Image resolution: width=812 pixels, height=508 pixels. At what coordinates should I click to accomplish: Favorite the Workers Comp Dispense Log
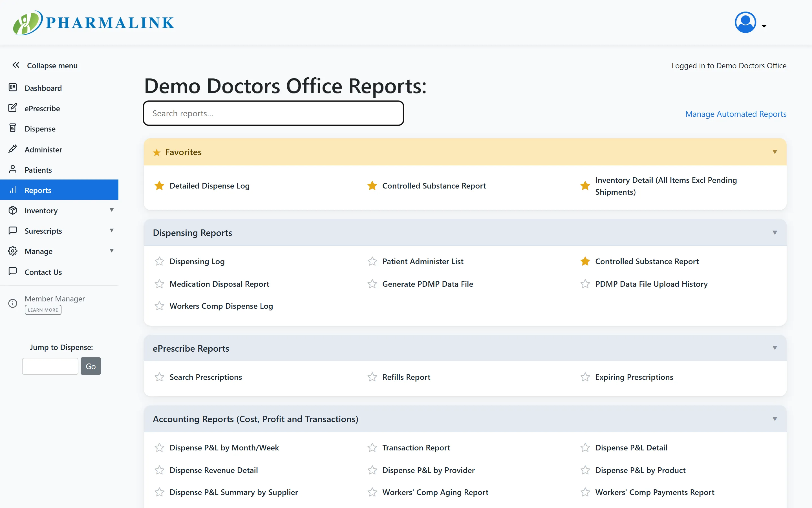[159, 306]
